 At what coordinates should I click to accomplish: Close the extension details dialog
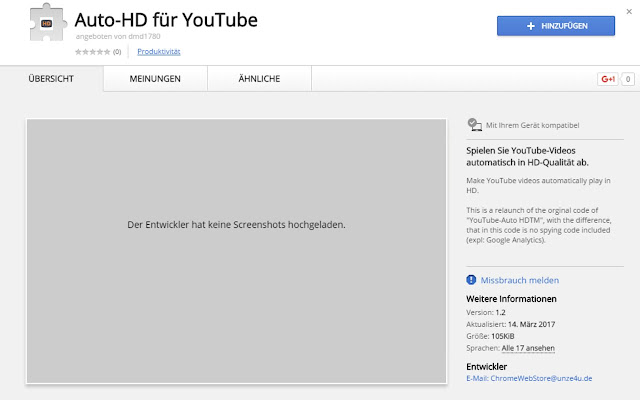click(629, 12)
